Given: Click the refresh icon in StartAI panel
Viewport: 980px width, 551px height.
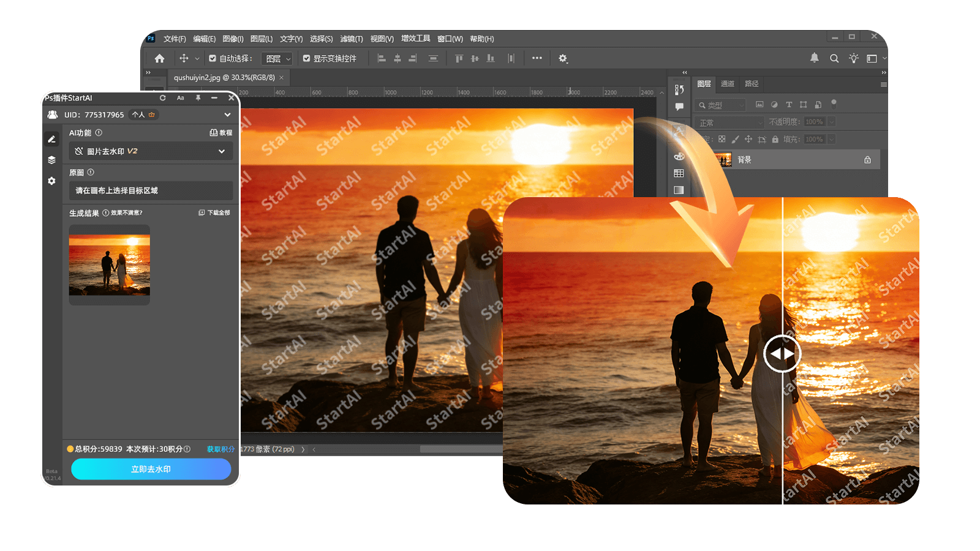Looking at the screenshot, I should pyautogui.click(x=163, y=98).
